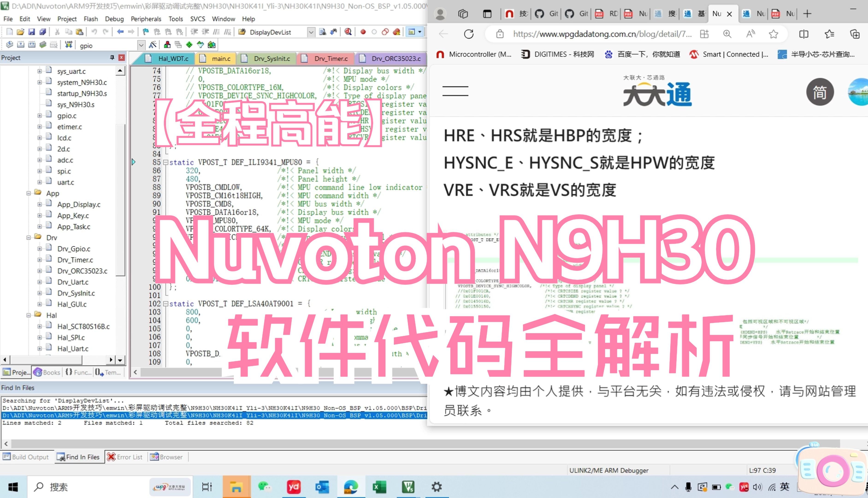This screenshot has width=868, height=498.
Task: Click the 简 language button
Action: point(820,92)
